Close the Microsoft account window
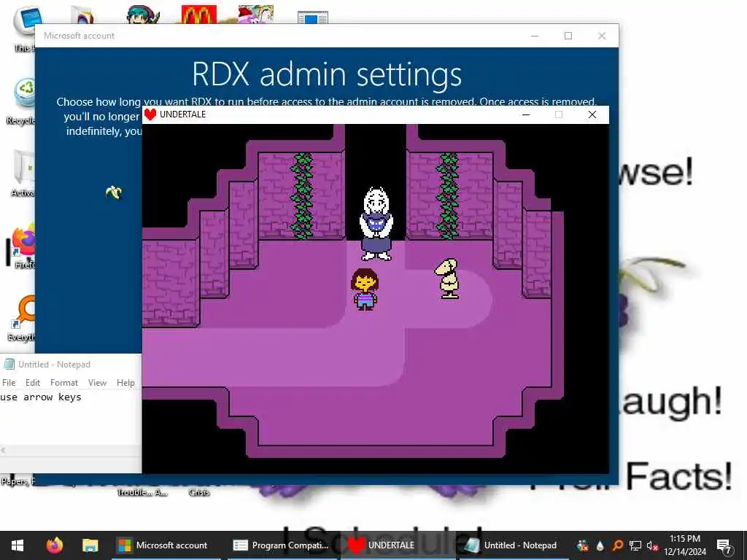The width and height of the screenshot is (747, 560). tap(602, 36)
